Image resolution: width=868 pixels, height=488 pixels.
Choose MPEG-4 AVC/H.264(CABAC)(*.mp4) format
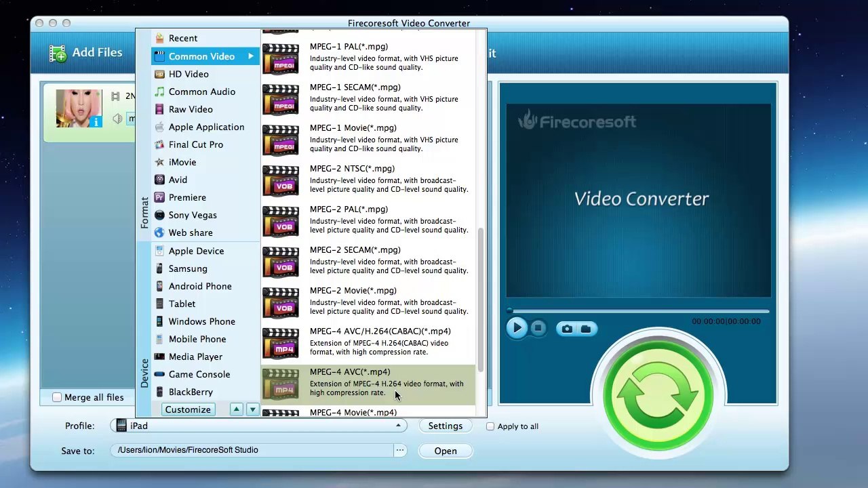coord(368,343)
